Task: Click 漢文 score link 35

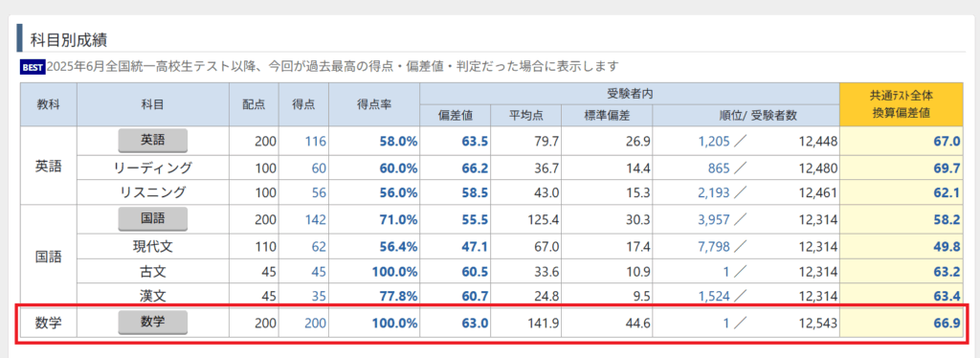Action: coord(320,297)
